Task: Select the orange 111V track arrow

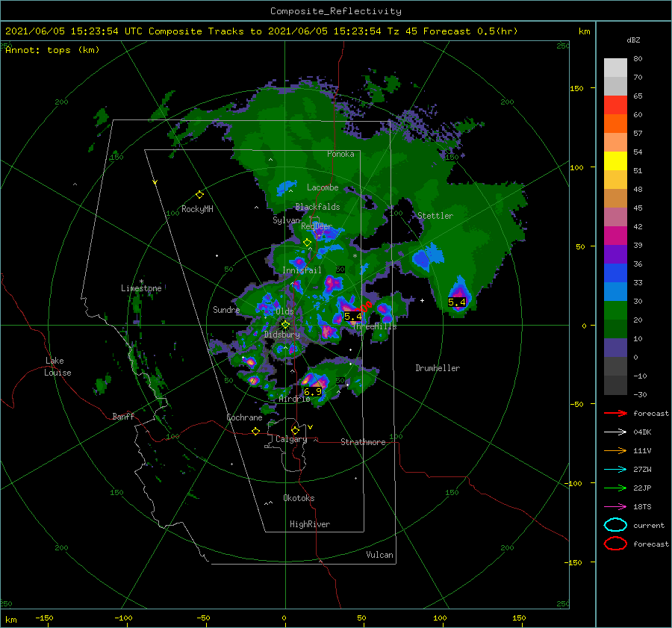Action: [615, 450]
